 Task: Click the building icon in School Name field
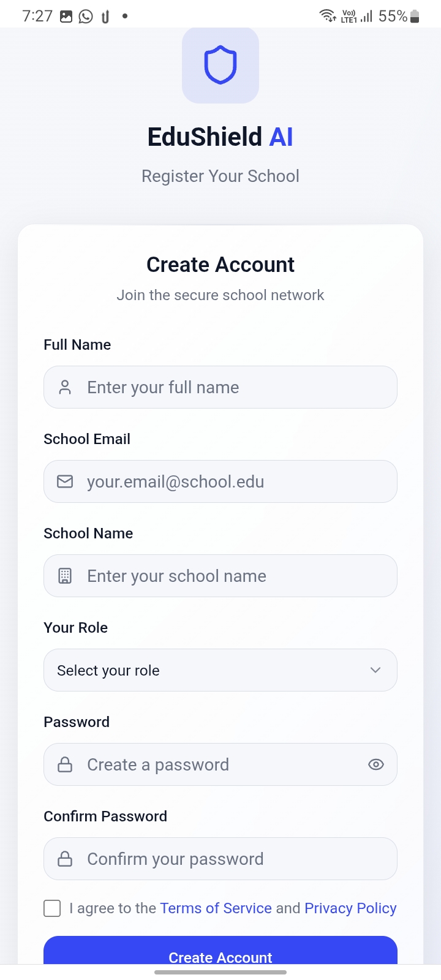[x=65, y=576]
